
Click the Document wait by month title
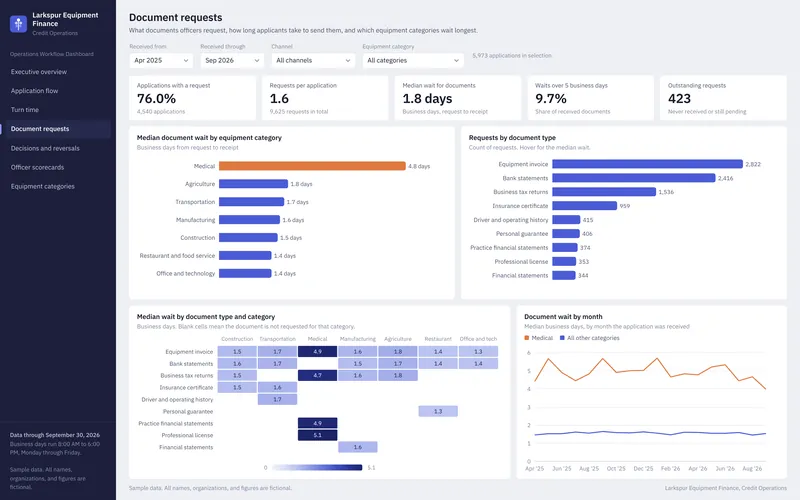pyautogui.click(x=563, y=317)
